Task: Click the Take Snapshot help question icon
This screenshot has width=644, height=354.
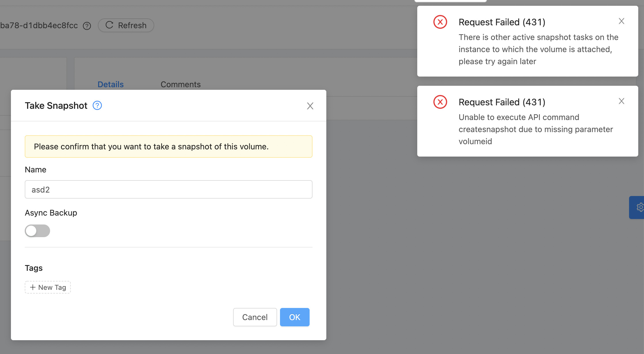Action: pyautogui.click(x=97, y=106)
